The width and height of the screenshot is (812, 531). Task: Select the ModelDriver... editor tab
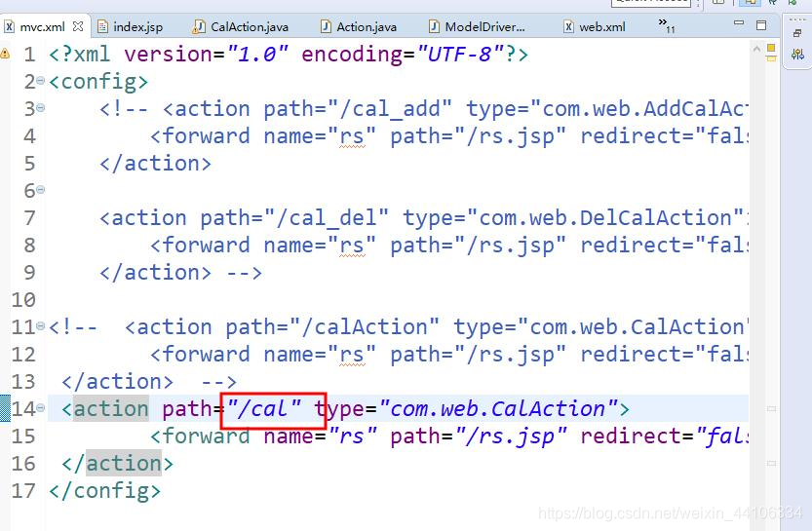coord(478,27)
